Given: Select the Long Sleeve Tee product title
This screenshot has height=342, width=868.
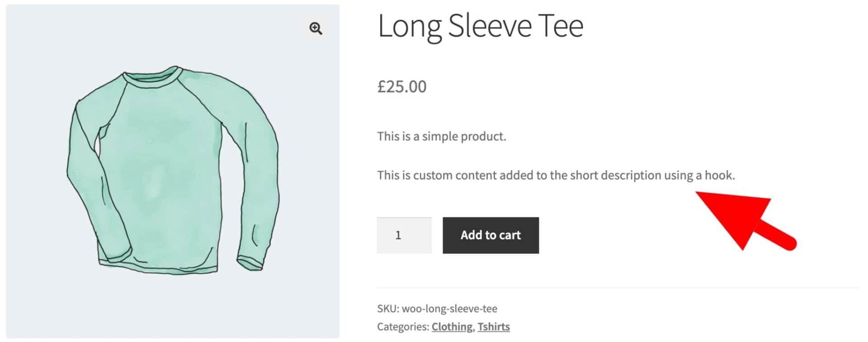Looking at the screenshot, I should (480, 26).
